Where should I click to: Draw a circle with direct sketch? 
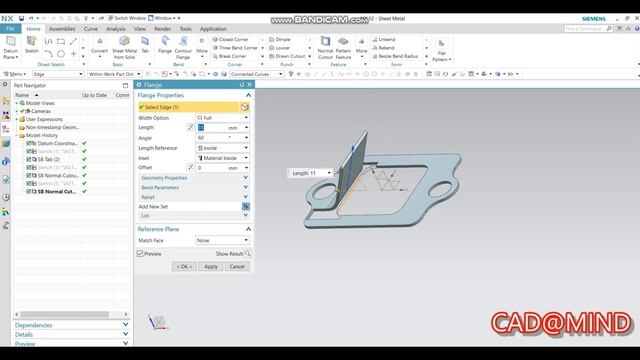61,53
